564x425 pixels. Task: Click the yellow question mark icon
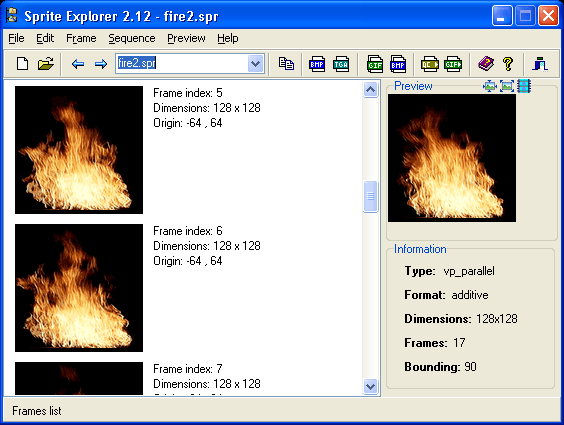[508, 64]
